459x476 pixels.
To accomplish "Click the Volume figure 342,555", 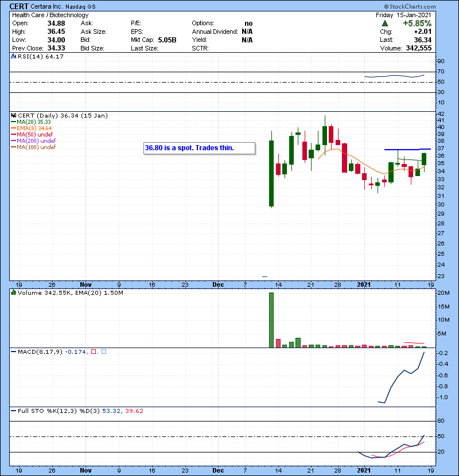I will click(419, 48).
